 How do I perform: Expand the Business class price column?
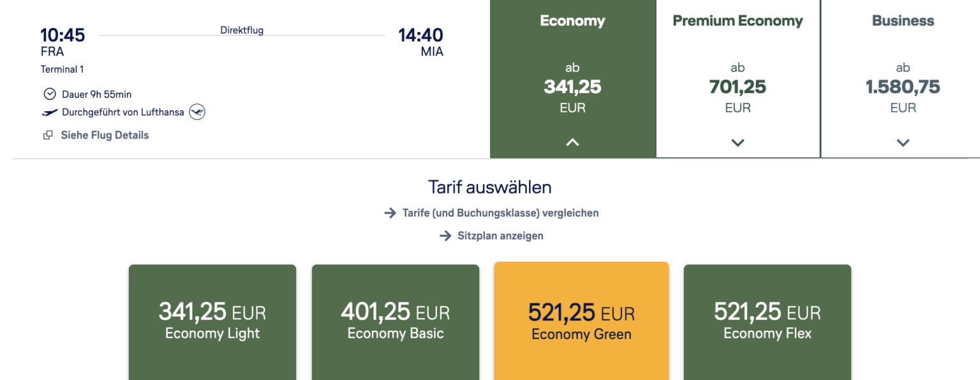point(903,142)
